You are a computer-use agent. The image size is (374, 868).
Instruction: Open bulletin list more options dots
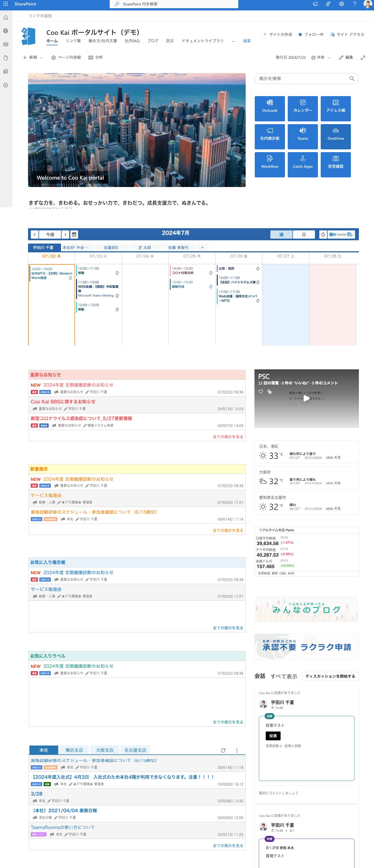tap(237, 750)
